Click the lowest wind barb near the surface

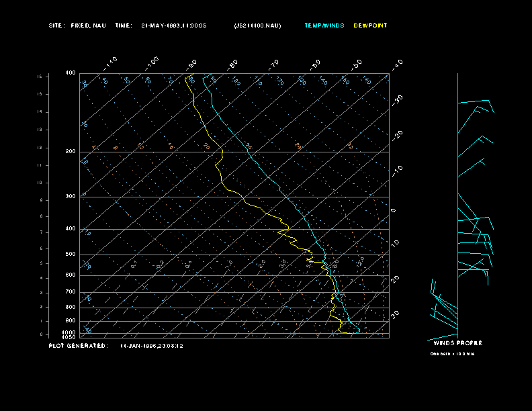click(442, 337)
